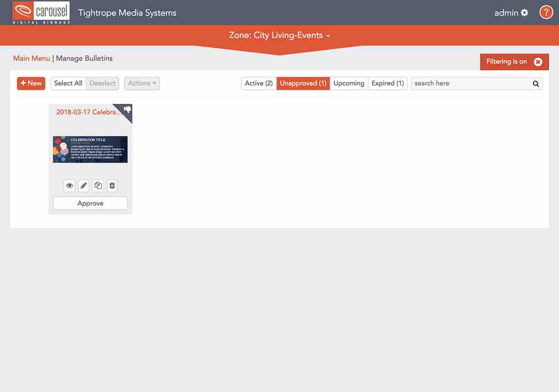The width and height of the screenshot is (559, 392).
Task: Preview the Celebration bulletin with the eye icon
Action: click(x=69, y=185)
